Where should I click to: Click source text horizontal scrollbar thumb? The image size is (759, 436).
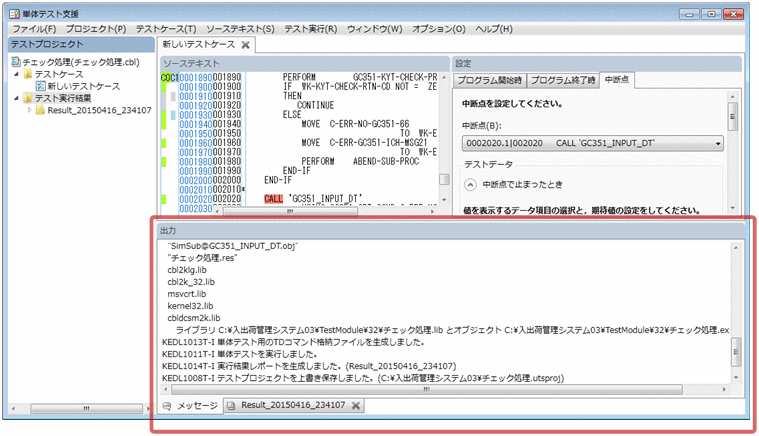[290, 211]
